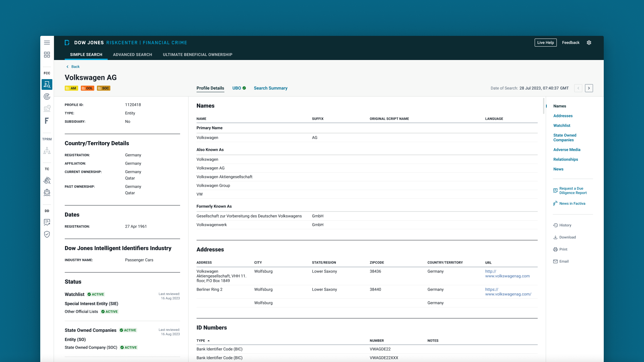Open the Ultimate Beneficial Ownership tab

pyautogui.click(x=198, y=55)
